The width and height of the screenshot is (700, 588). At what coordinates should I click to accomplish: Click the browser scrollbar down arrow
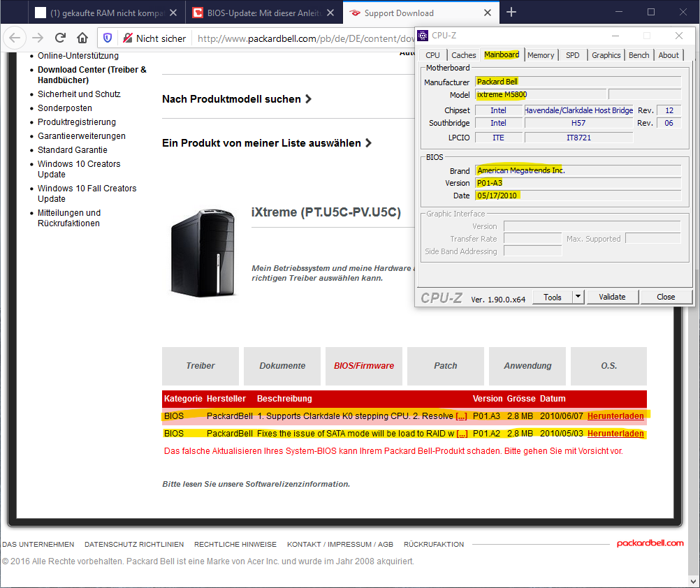point(693,581)
